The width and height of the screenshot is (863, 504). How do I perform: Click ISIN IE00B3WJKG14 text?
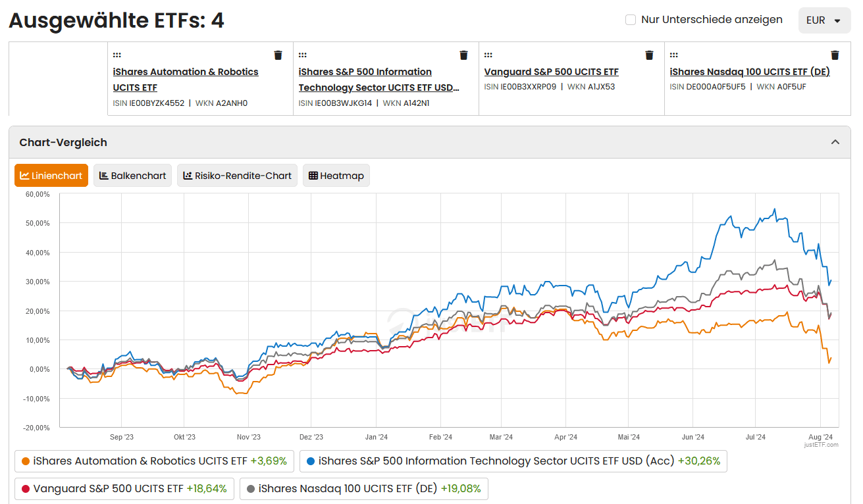coord(335,103)
